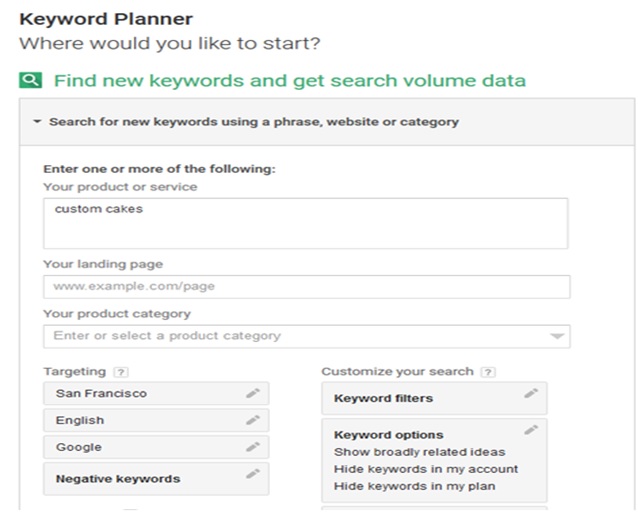
Task: Select San Francisco targeting row
Action: (x=156, y=393)
